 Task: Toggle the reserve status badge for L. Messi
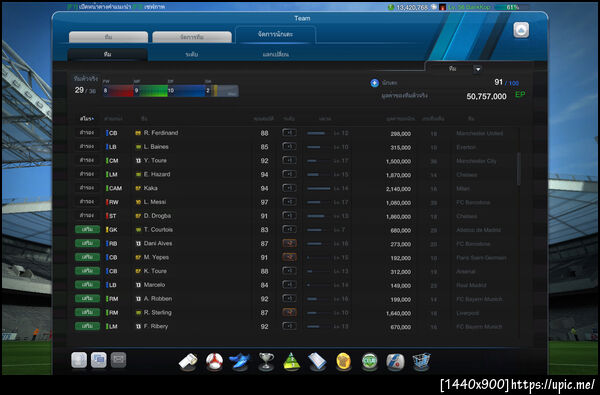87,202
